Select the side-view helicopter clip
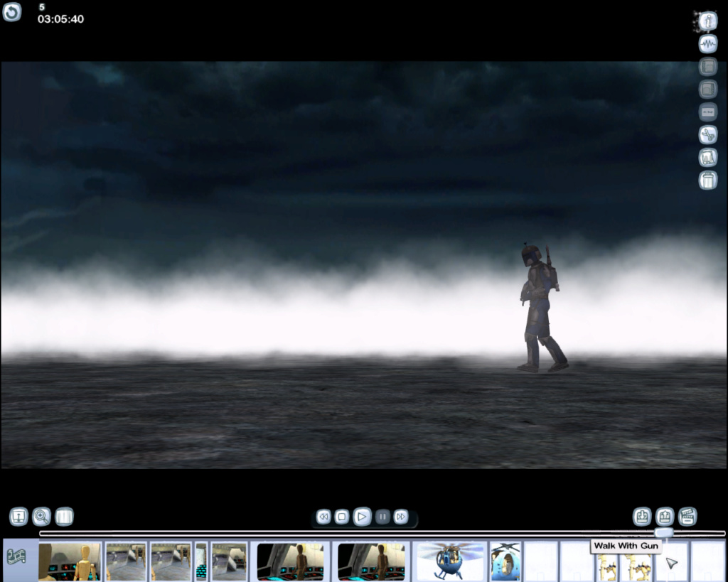The width and height of the screenshot is (728, 582). [505, 561]
